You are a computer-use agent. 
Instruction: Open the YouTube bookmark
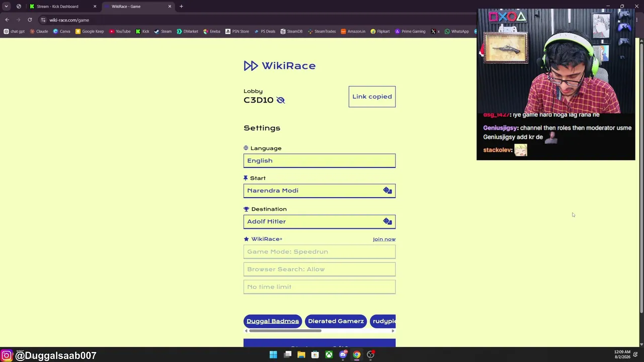pyautogui.click(x=120, y=32)
